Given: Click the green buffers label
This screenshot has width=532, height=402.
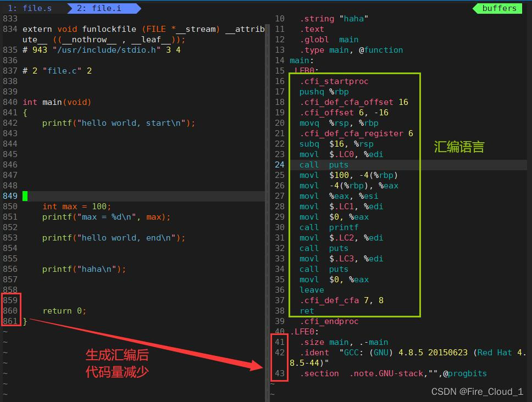Looking at the screenshot, I should (499, 8).
